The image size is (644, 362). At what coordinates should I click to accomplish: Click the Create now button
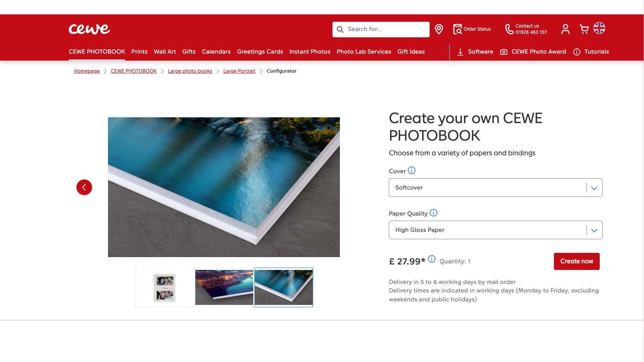tap(577, 261)
